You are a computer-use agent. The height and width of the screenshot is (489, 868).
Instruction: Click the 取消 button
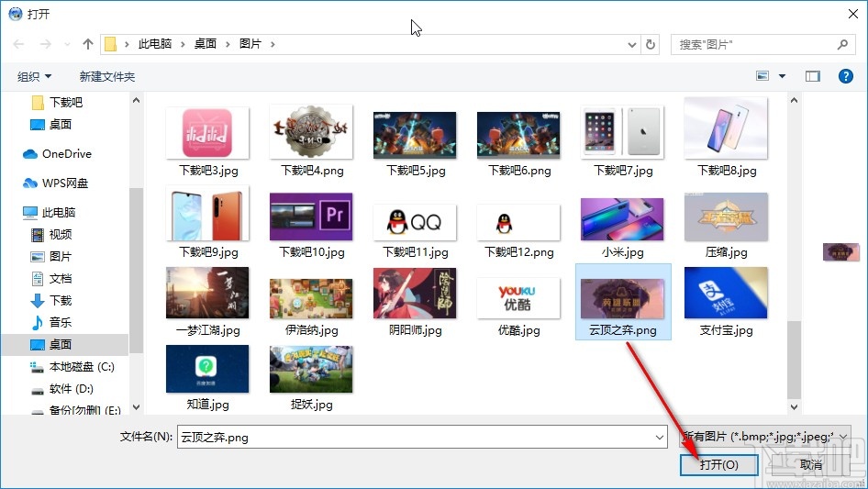click(x=810, y=465)
